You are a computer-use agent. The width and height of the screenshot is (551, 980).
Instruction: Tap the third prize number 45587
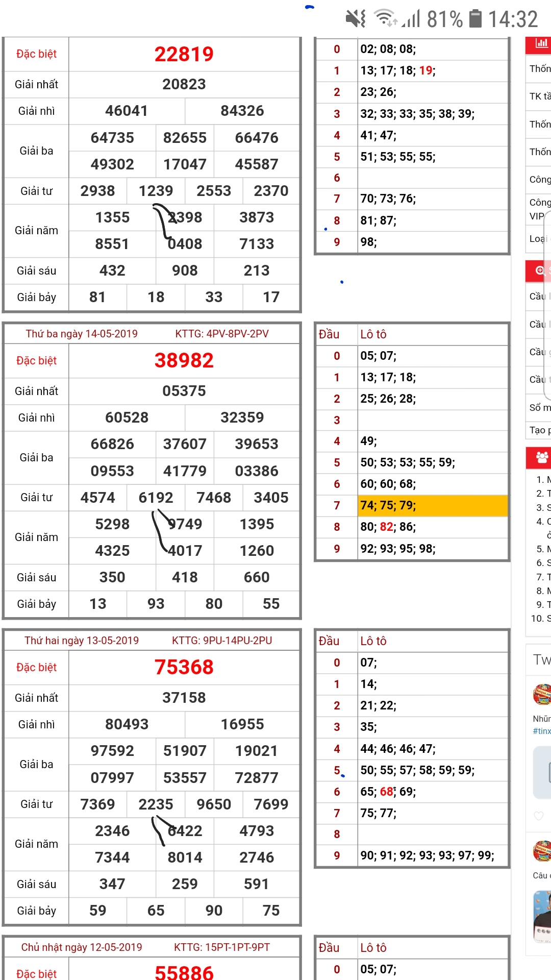257,164
